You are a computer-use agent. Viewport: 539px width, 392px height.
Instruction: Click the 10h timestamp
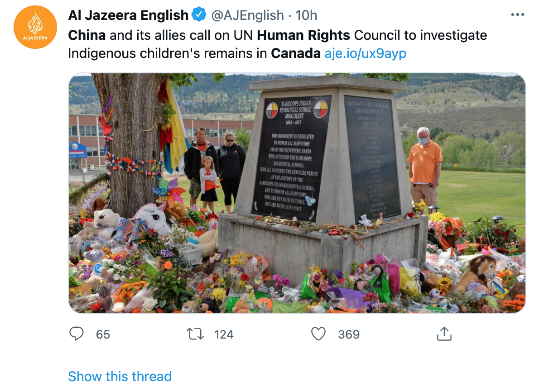point(306,15)
